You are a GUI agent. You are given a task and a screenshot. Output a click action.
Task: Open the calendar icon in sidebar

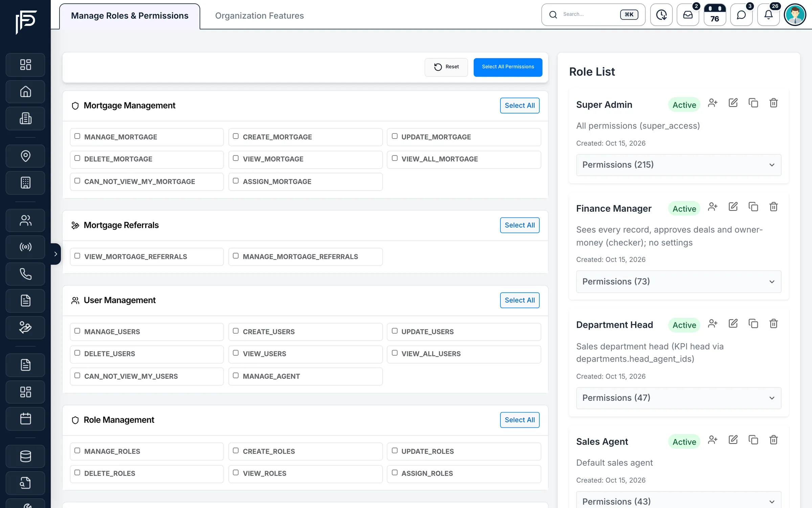25,419
